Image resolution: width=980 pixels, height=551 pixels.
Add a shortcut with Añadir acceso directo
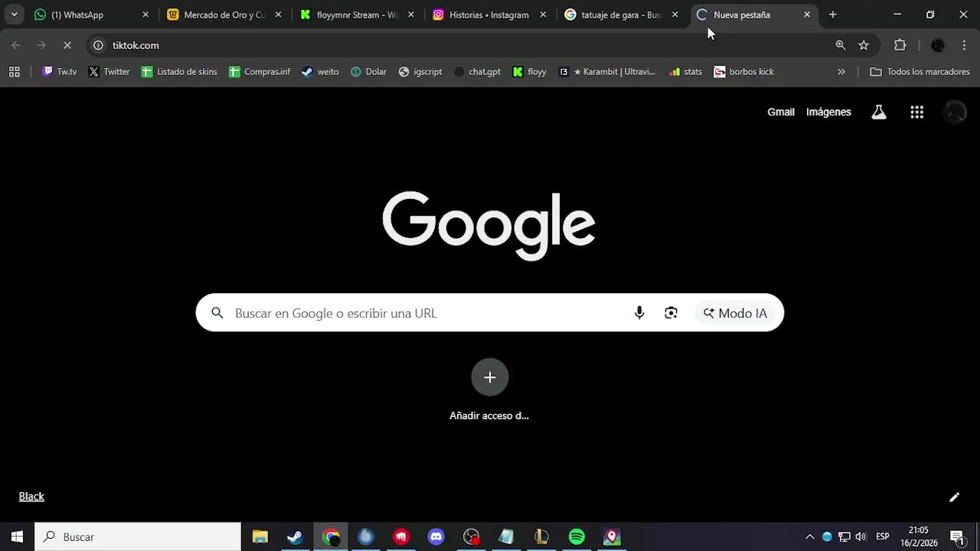tap(489, 390)
